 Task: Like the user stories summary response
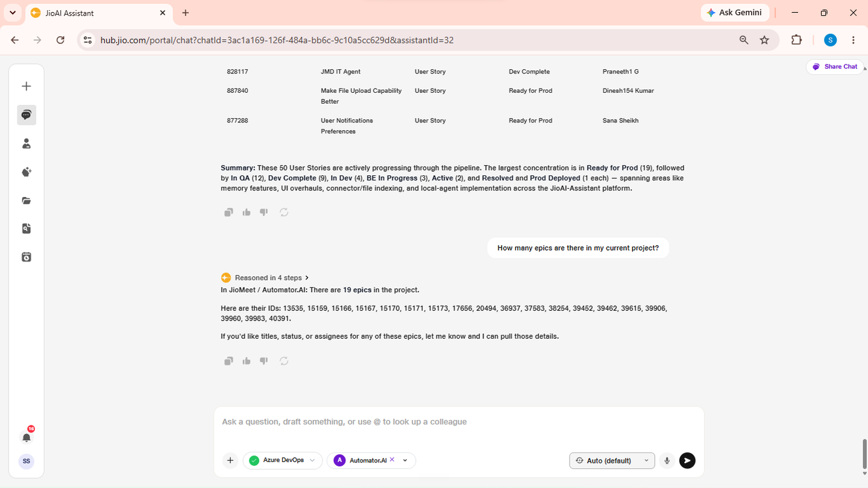click(247, 212)
